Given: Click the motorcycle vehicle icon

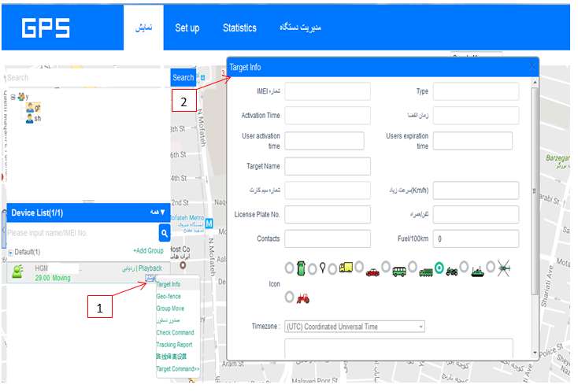Looking at the screenshot, I should coord(452,272).
